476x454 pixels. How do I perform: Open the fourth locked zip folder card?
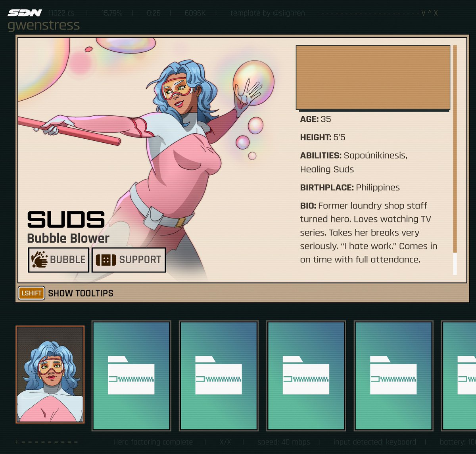click(393, 375)
